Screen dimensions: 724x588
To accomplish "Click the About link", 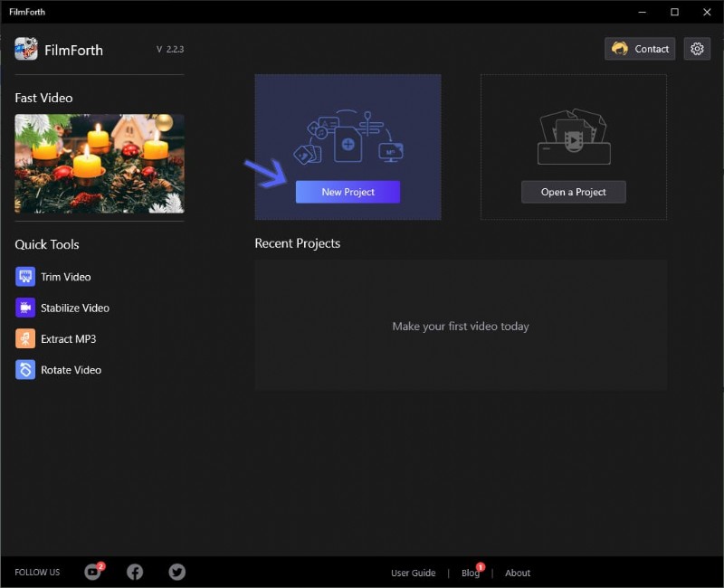I will tap(517, 573).
